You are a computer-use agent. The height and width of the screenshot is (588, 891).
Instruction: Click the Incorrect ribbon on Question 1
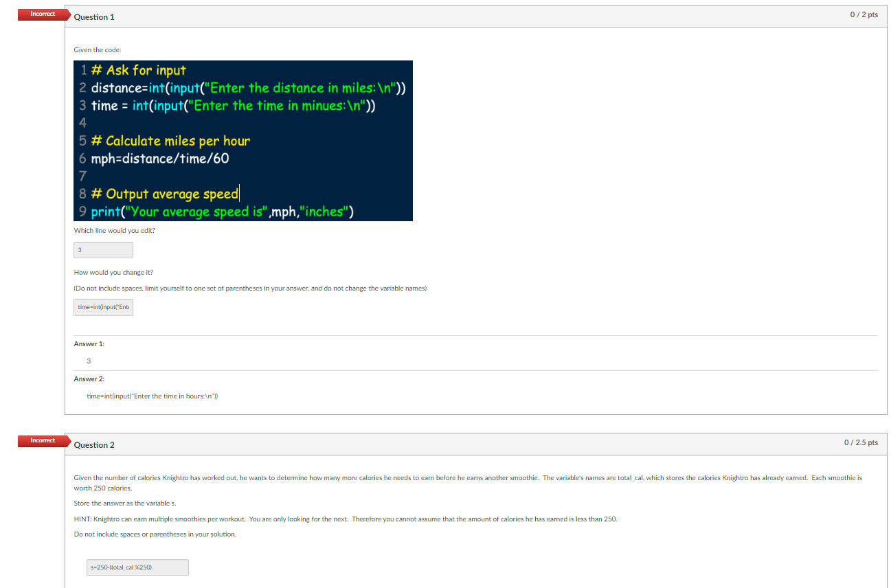click(x=42, y=14)
